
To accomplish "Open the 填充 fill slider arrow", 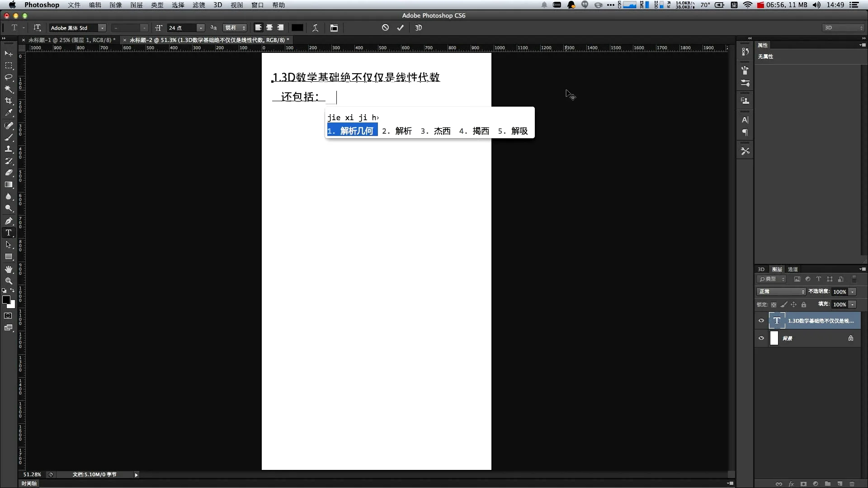I will (853, 305).
